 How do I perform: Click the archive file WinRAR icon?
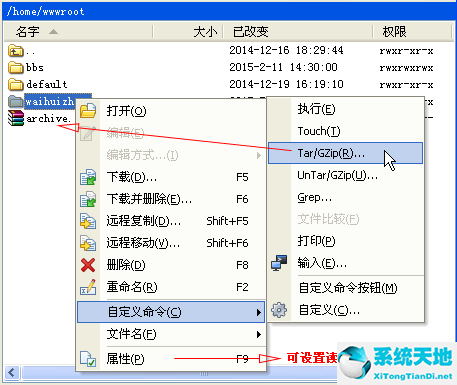16,118
